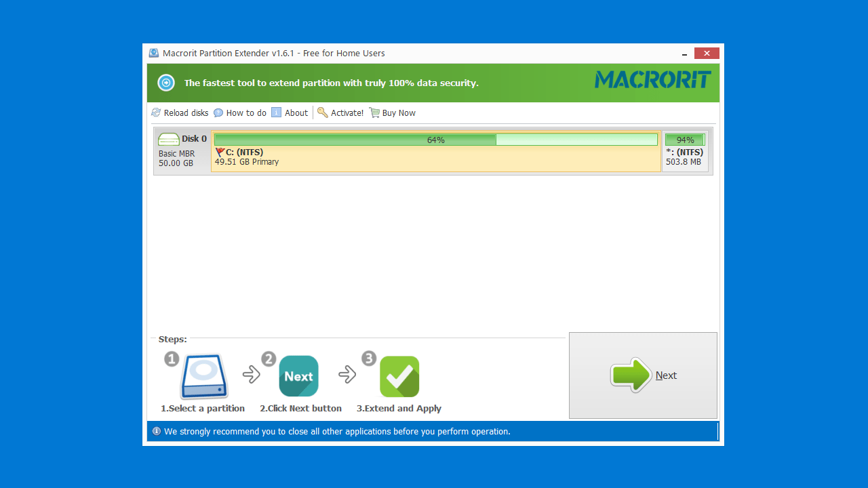The width and height of the screenshot is (868, 488).
Task: Click the info icon in blue status bar
Action: click(x=157, y=431)
